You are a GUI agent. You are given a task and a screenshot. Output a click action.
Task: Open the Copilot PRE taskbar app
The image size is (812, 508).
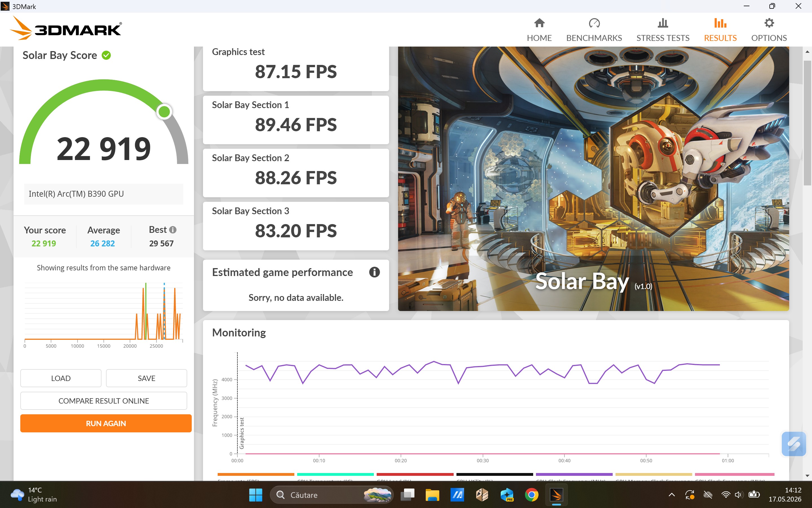point(507,495)
